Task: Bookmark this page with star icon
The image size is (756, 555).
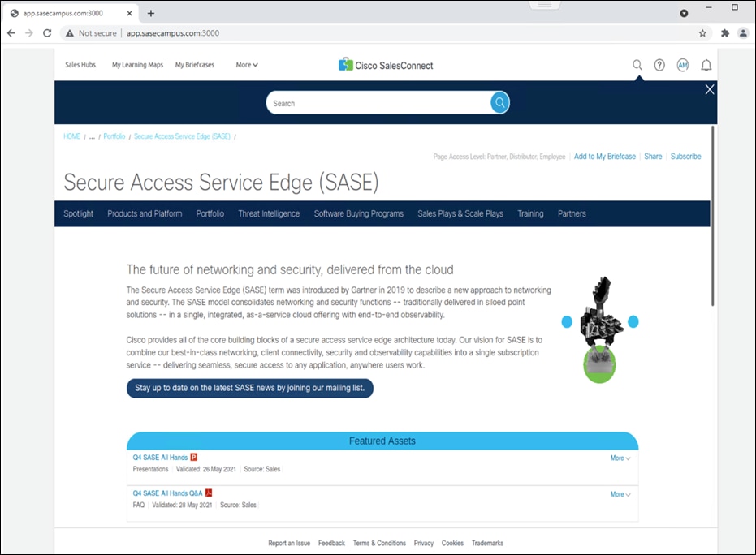Action: pos(702,33)
